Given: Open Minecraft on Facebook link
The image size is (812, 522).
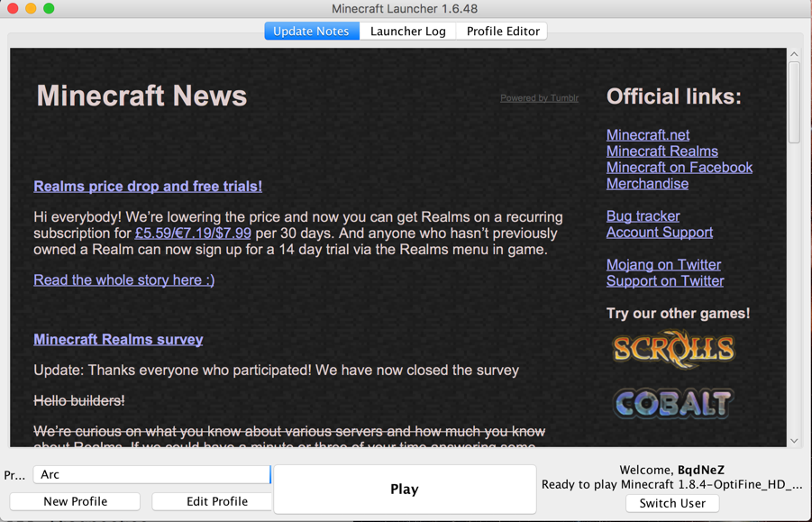Looking at the screenshot, I should (679, 168).
